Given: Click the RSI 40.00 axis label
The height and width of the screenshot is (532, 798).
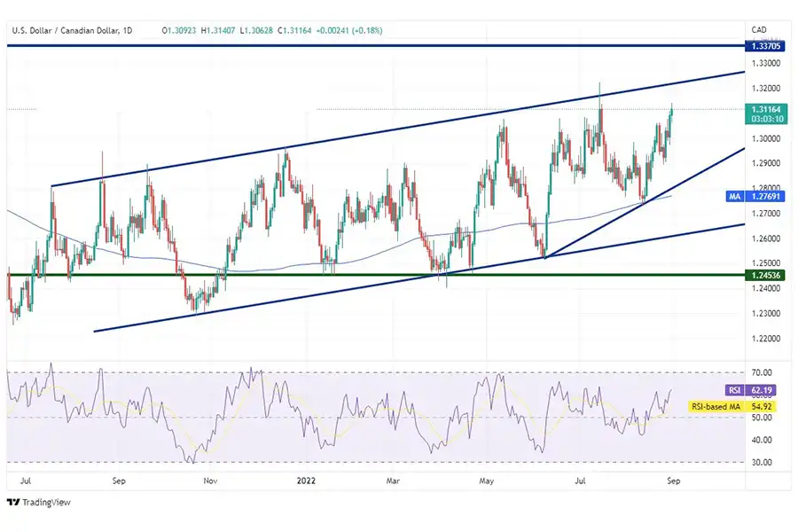Looking at the screenshot, I should click(762, 440).
